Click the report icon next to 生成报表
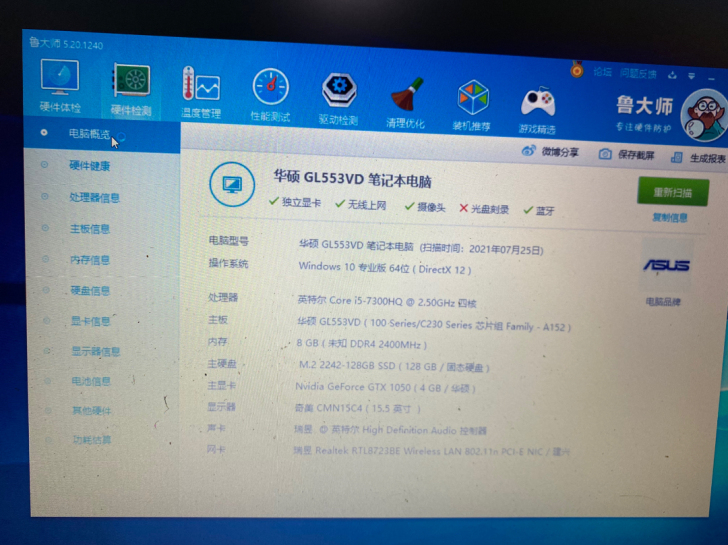The height and width of the screenshot is (545, 728). [676, 157]
